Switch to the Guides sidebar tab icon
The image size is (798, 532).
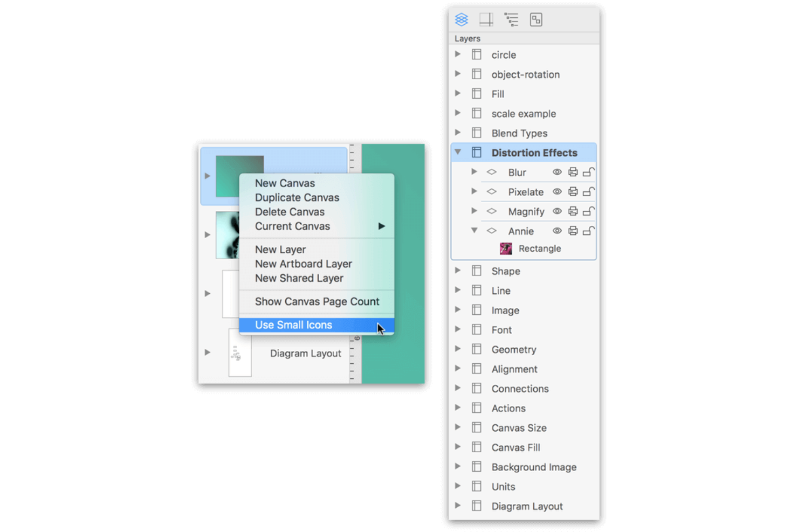click(486, 20)
